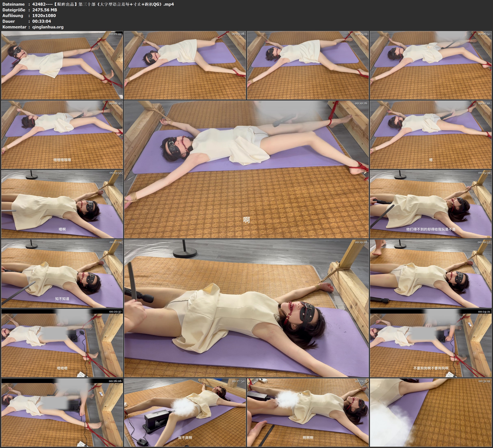
Task: Select the thumbnail labeled 00:08:42
Action: click(x=62, y=135)
